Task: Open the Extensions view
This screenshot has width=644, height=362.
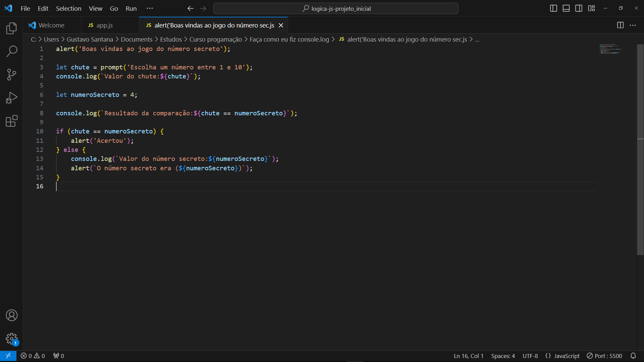Action: (11, 121)
